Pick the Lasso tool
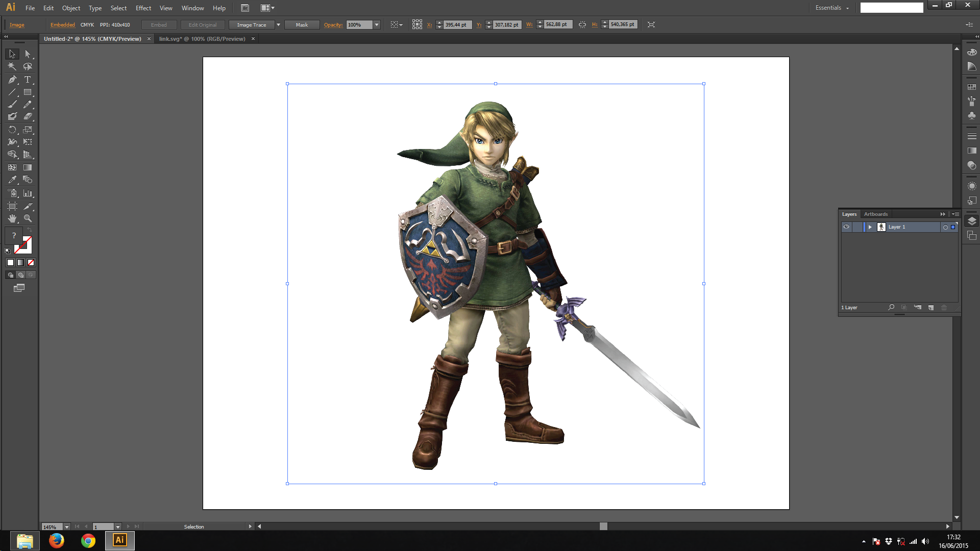The height and width of the screenshot is (551, 980). click(x=28, y=66)
